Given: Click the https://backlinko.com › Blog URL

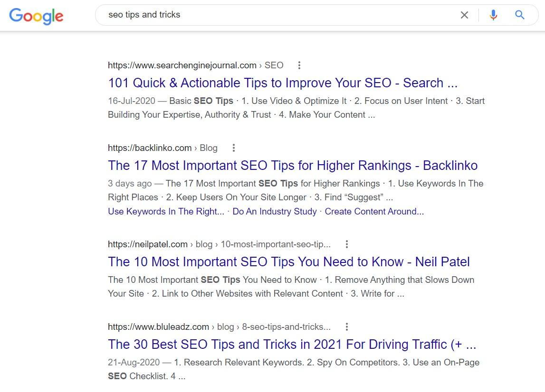Looking at the screenshot, I should click(x=163, y=148).
